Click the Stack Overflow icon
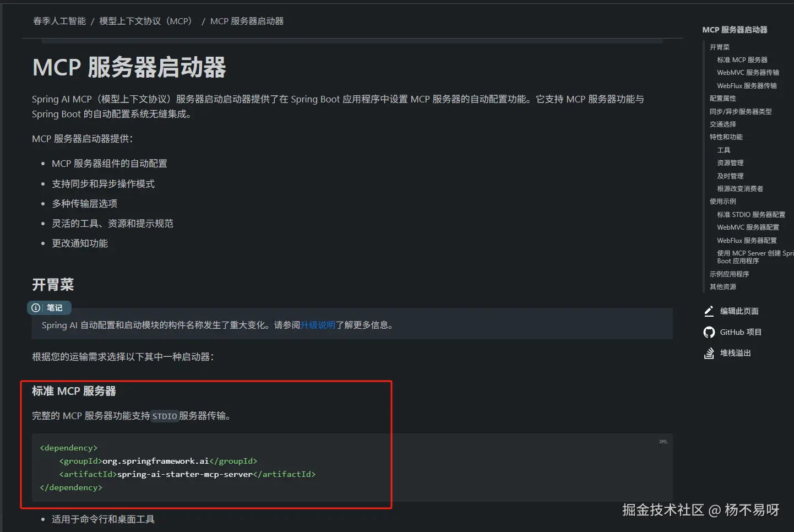 point(709,353)
